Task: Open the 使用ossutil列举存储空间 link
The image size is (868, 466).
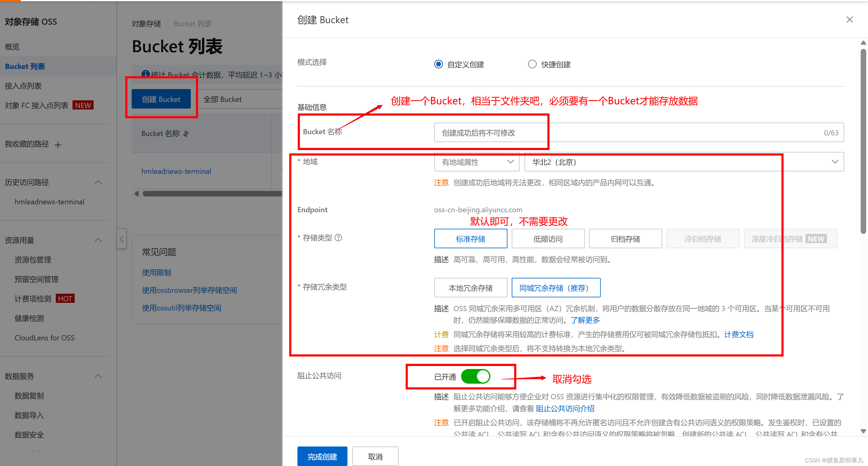Action: [182, 308]
